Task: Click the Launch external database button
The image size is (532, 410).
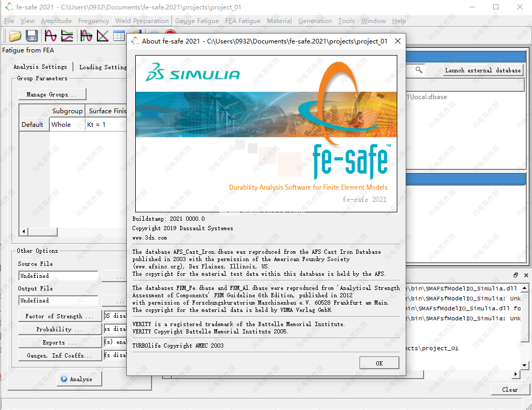Action: click(483, 70)
